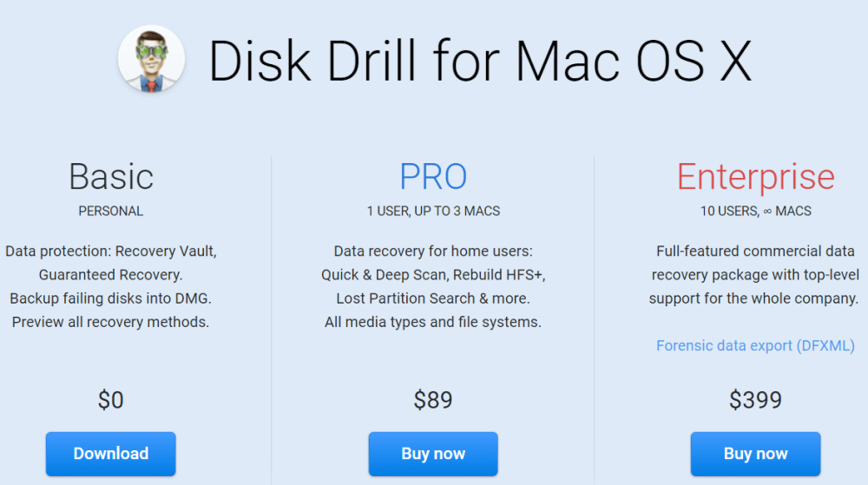Click the "Preview all recovery methods" line
Viewport: 868px width, 485px height.
(111, 322)
